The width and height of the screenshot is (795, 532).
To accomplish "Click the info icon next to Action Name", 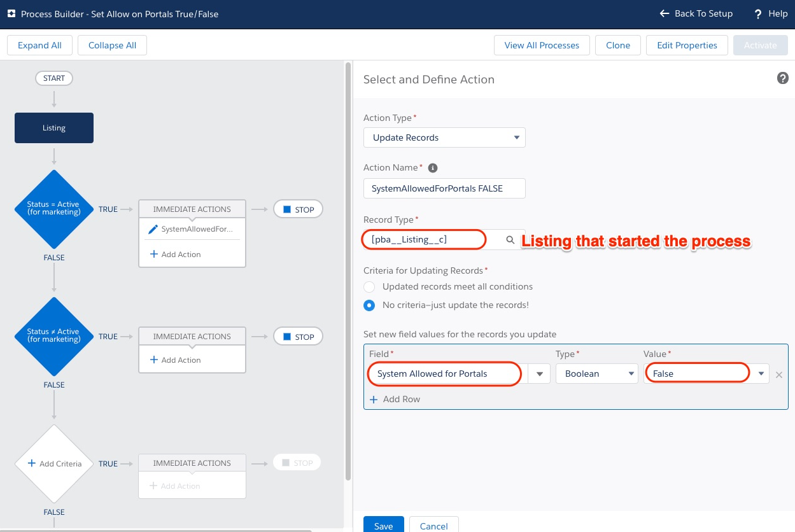I will pos(433,167).
